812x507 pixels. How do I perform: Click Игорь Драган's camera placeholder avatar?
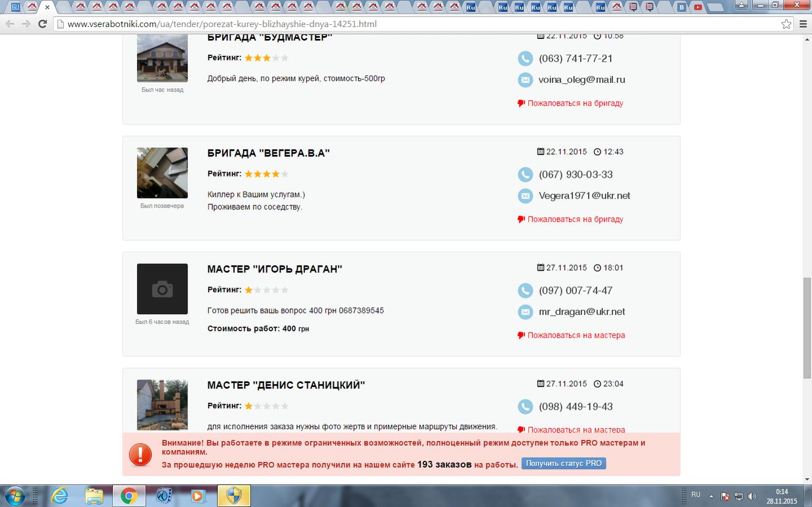coord(163,289)
